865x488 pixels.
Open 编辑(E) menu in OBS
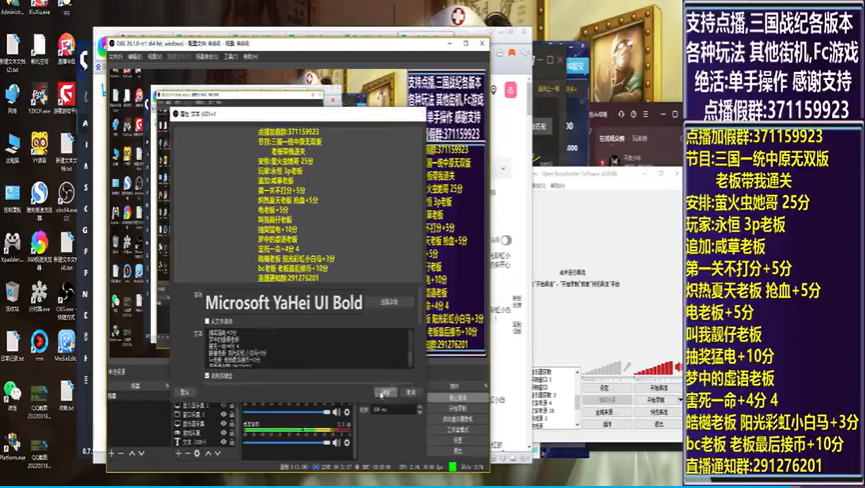(135, 57)
